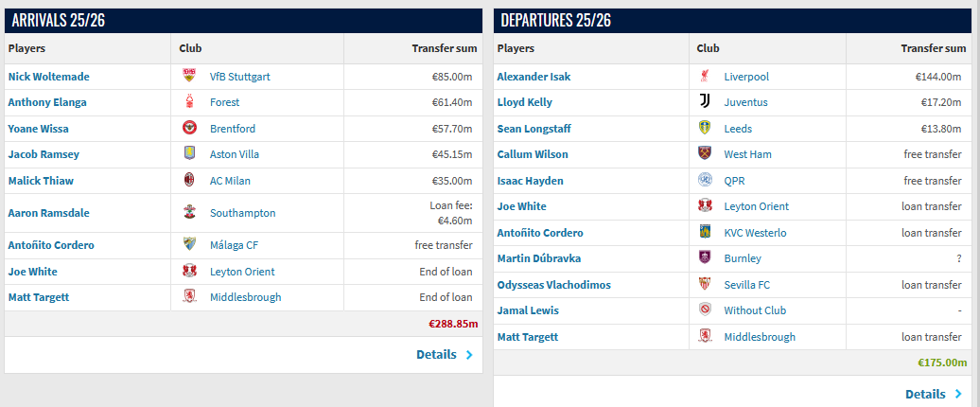The image size is (980, 407).
Task: Click the West Ham crest icon
Action: [705, 153]
